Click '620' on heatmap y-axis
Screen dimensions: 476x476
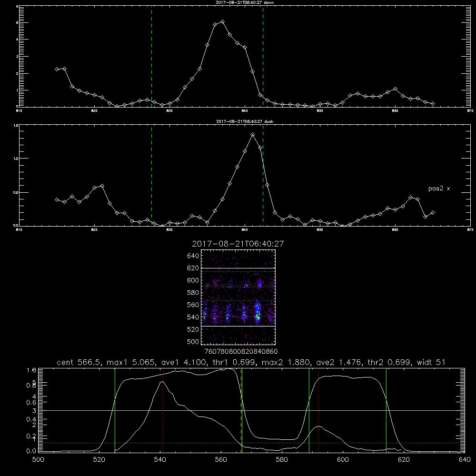click(193, 268)
